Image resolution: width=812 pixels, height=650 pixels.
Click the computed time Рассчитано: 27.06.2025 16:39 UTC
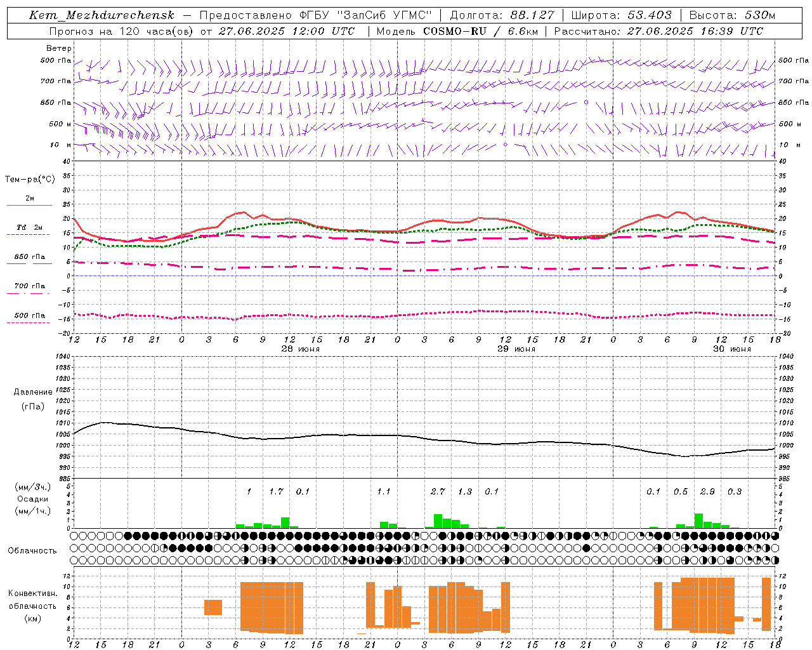point(658,30)
